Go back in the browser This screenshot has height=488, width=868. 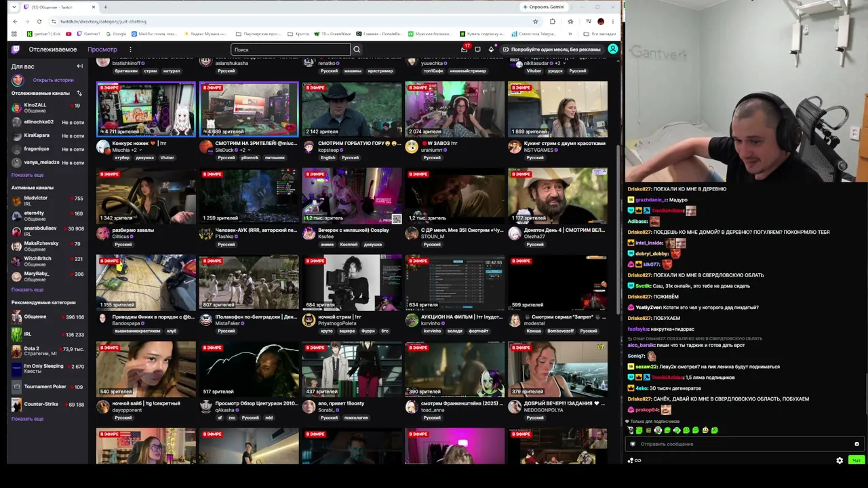pos(15,21)
